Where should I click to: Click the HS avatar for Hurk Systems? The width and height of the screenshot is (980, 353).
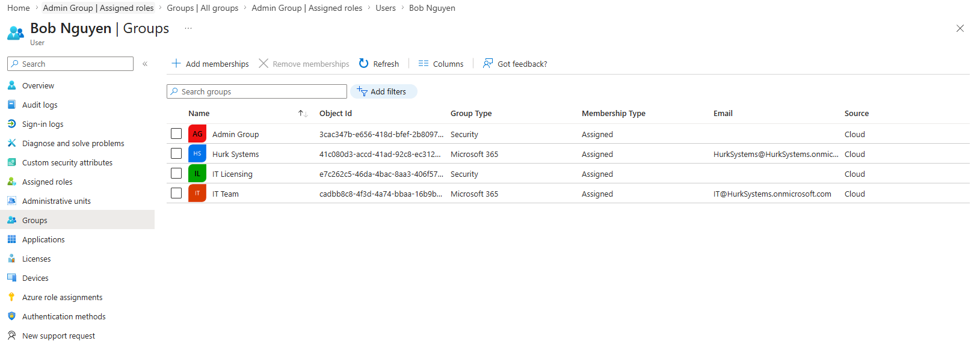(197, 154)
